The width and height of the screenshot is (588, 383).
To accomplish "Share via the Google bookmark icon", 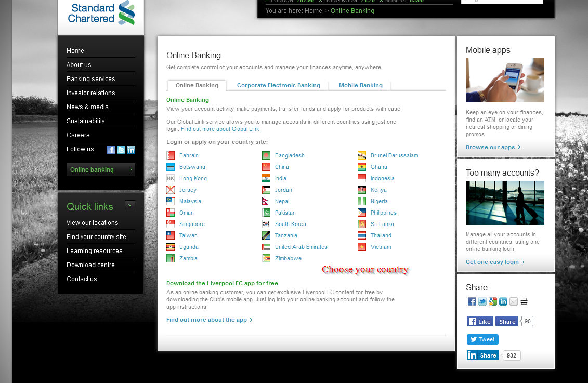I will point(493,301).
